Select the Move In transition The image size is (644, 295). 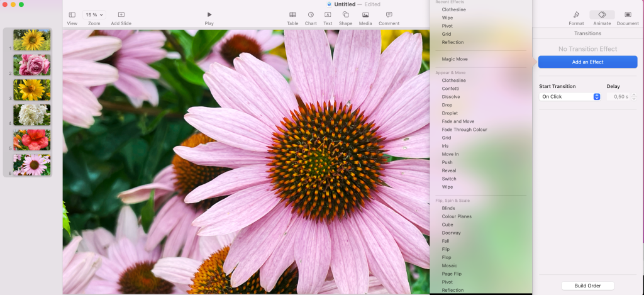450,155
